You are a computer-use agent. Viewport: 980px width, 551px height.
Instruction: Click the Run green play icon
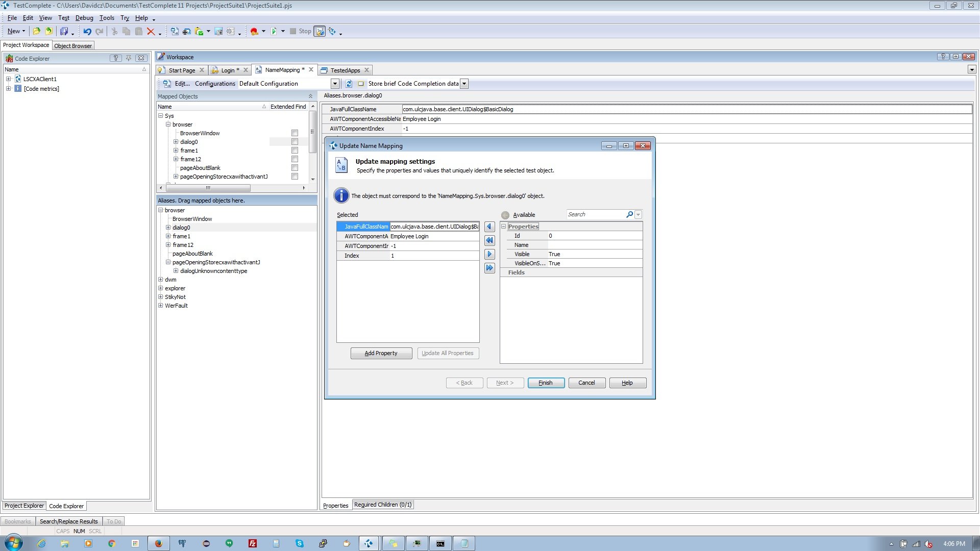click(x=274, y=31)
